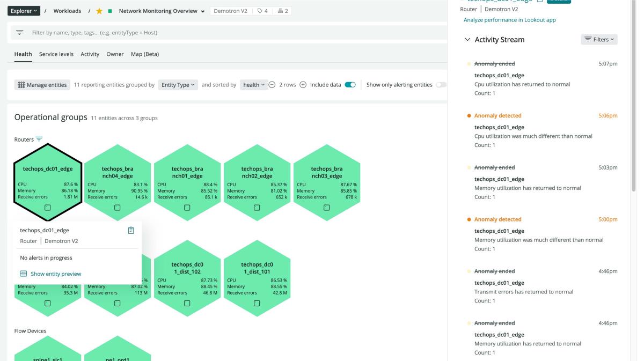This screenshot has width=644, height=361.
Task: Increase rows with the plus icon
Action: tap(303, 85)
